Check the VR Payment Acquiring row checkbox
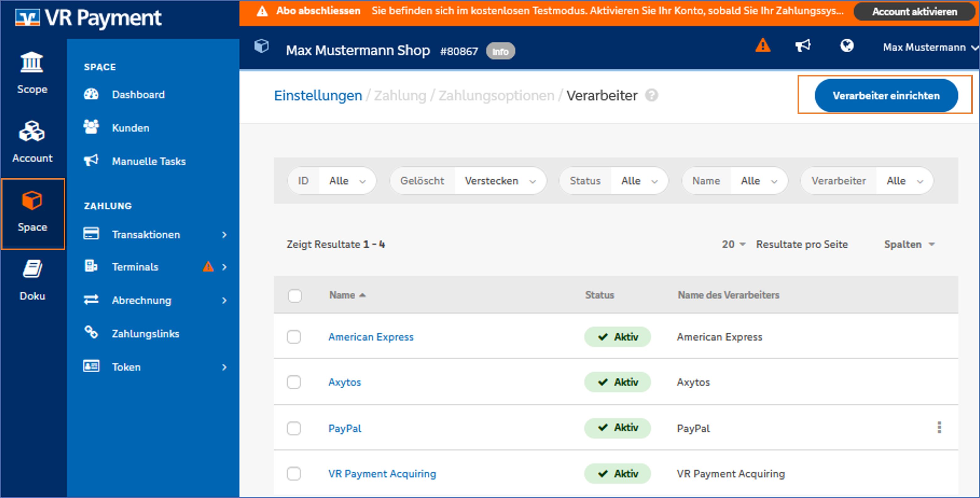This screenshot has width=980, height=498. 294,474
